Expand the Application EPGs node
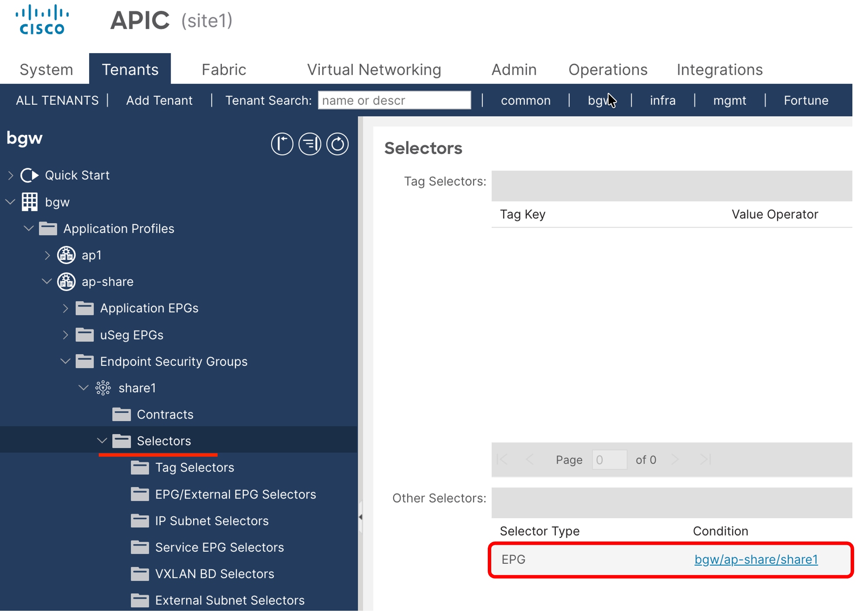865x616 pixels. point(66,308)
